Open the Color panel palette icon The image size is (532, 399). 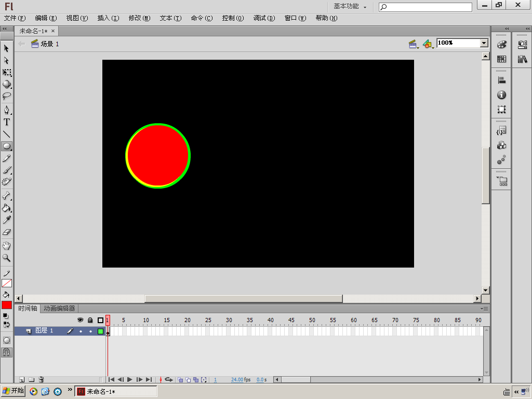tap(501, 45)
